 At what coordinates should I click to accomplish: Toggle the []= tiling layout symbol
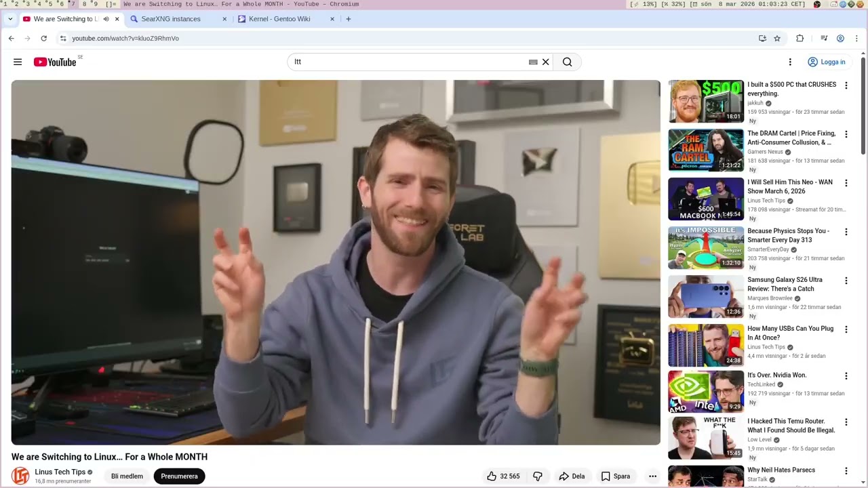(x=111, y=4)
